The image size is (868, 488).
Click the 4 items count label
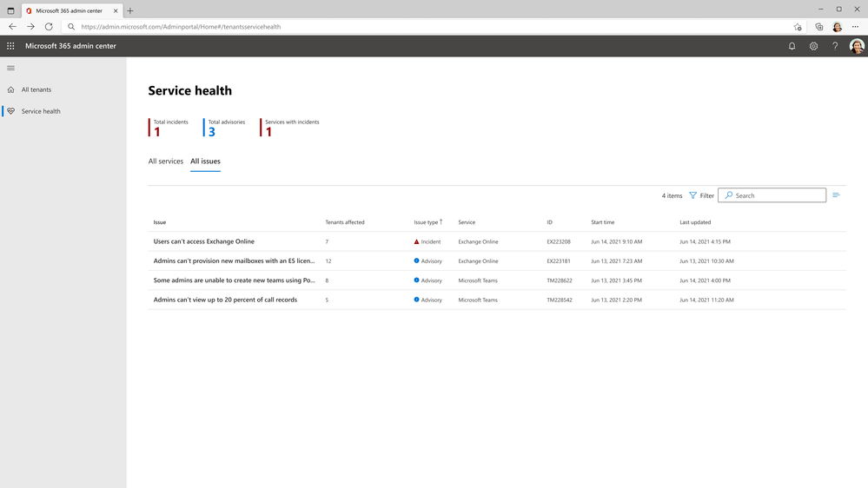tap(672, 195)
